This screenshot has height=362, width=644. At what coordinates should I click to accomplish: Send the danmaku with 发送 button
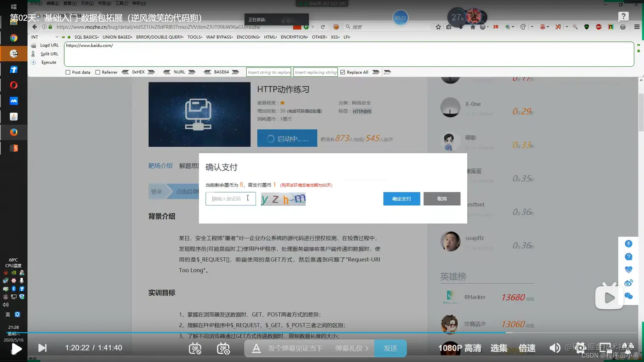pyautogui.click(x=390, y=348)
